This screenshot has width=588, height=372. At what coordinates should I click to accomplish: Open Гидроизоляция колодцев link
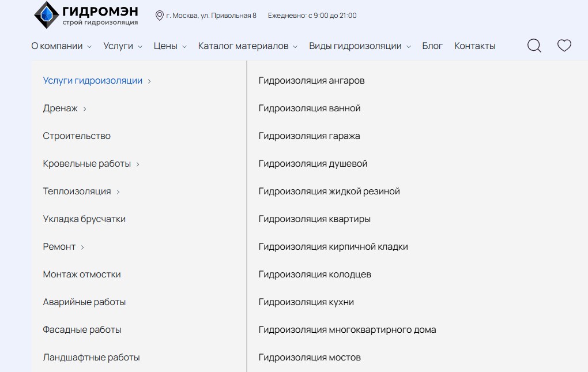[x=315, y=275]
